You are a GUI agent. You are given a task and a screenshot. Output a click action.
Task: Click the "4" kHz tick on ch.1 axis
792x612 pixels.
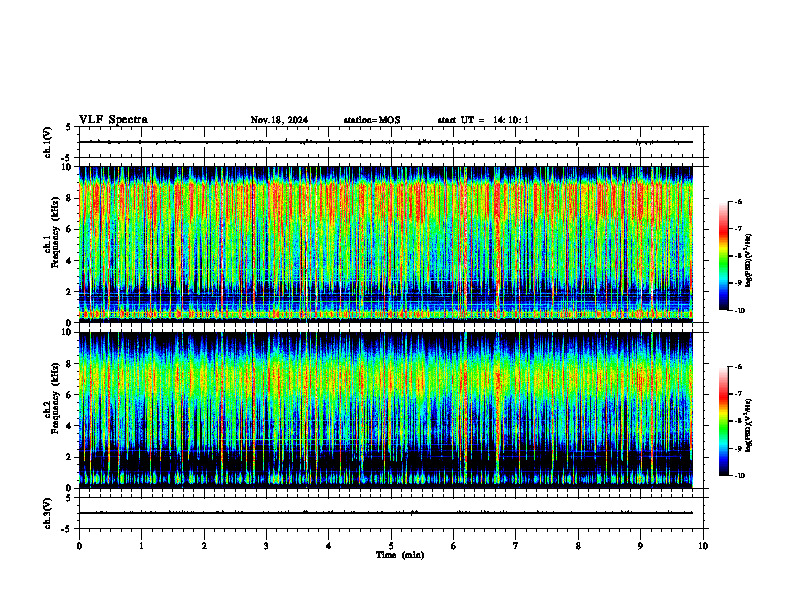point(71,261)
